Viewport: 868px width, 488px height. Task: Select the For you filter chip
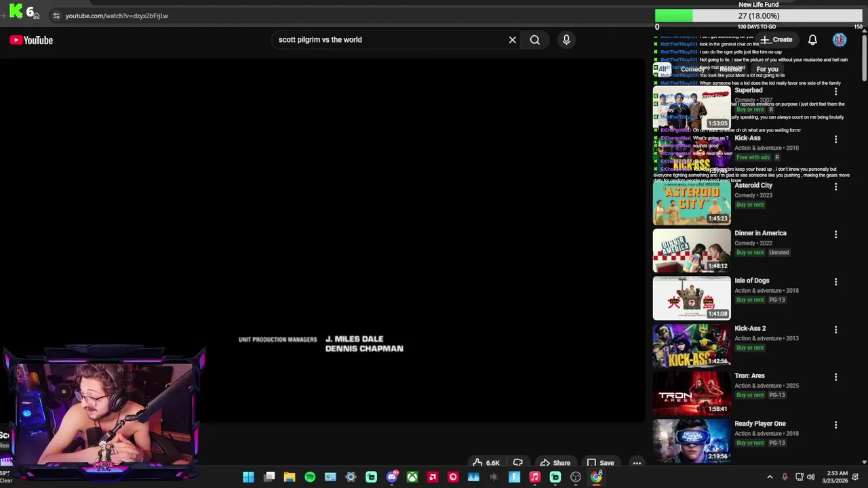768,69
